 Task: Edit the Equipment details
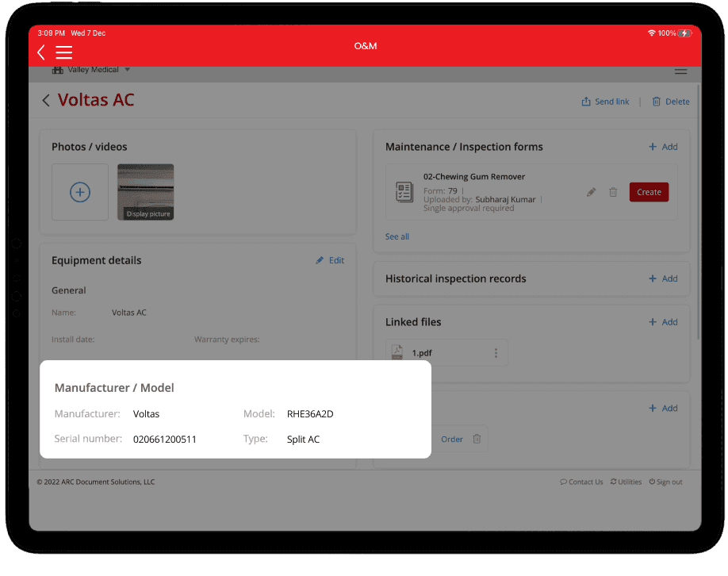pyautogui.click(x=330, y=260)
